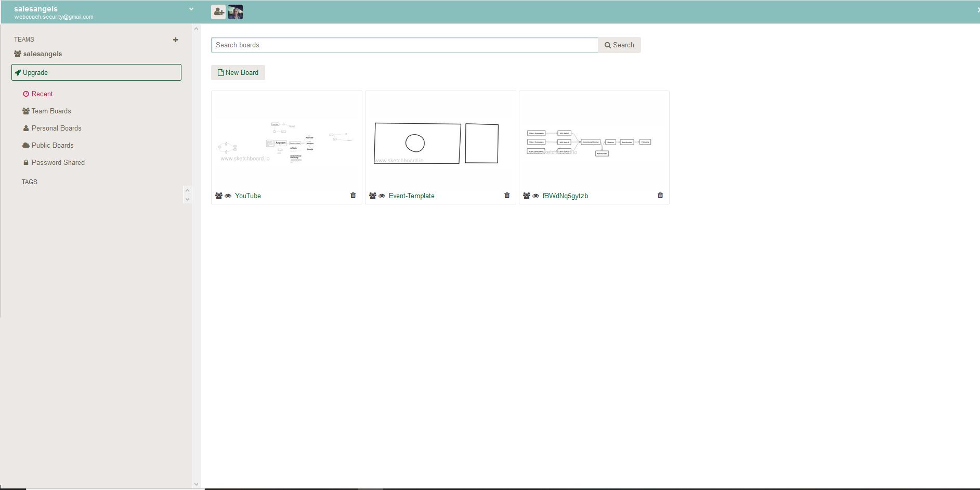Click team sharing icon on Event-Template board

373,196
